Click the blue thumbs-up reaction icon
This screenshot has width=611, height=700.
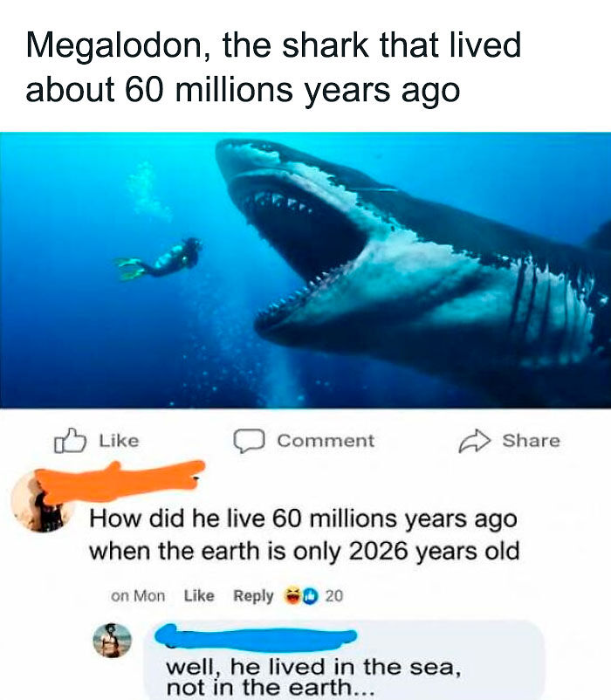click(x=310, y=596)
